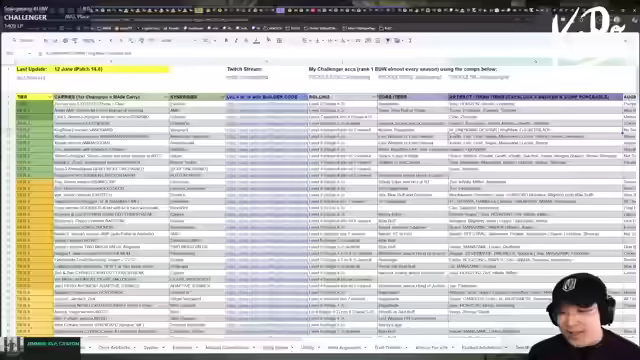This screenshot has width=640, height=360.
Task: Toggle the TIER column filter button
Action: pos(50,97)
